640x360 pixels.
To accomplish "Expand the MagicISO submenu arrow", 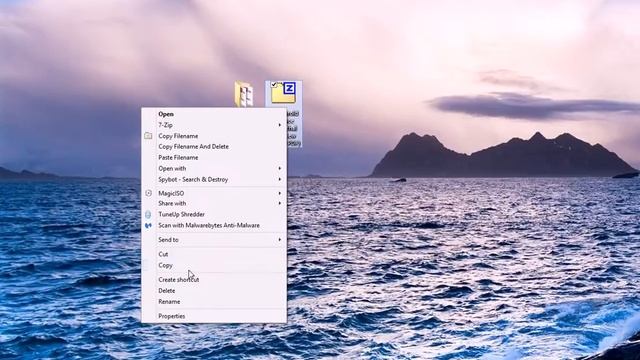I will point(280,193).
